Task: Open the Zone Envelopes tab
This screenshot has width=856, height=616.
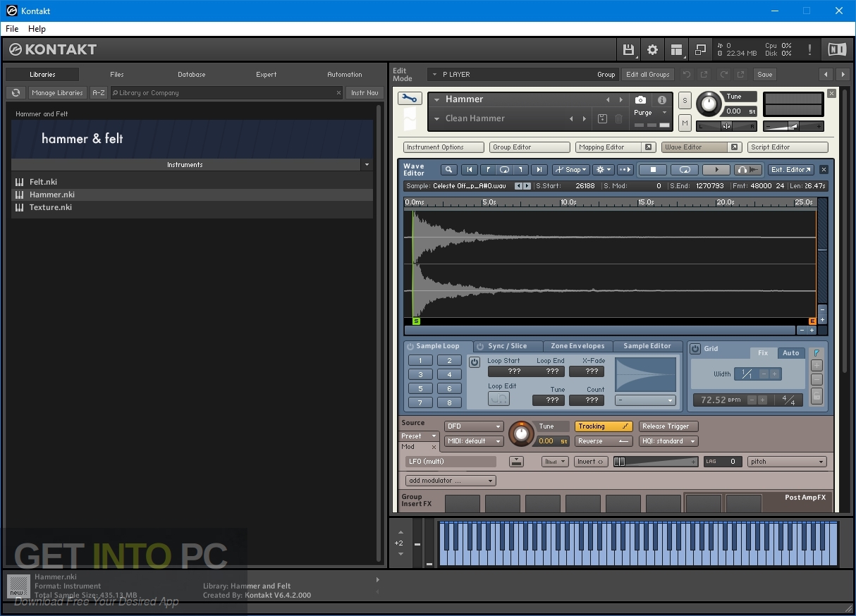Action: (577, 346)
